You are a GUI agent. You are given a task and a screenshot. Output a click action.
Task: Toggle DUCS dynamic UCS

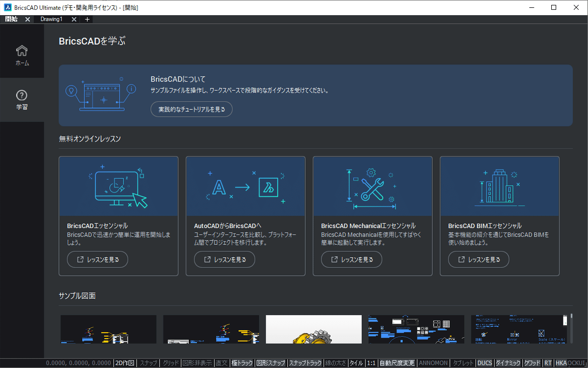[x=485, y=363]
